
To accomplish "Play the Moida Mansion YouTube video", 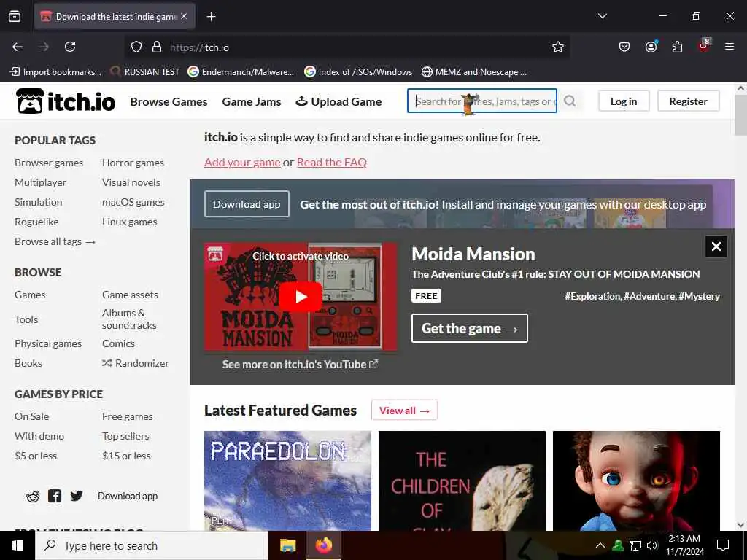I will [x=301, y=297].
